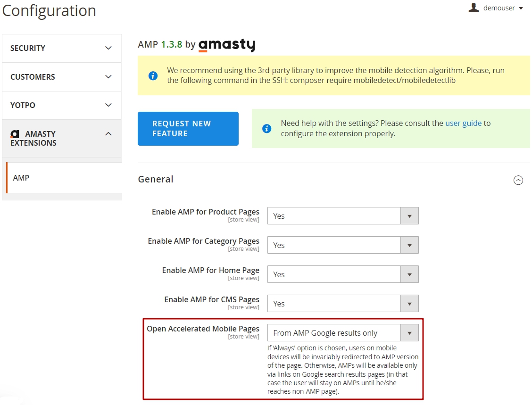Collapse the AMASTY EXTENSIONS section
The height and width of the screenshot is (405, 532).
click(x=62, y=139)
